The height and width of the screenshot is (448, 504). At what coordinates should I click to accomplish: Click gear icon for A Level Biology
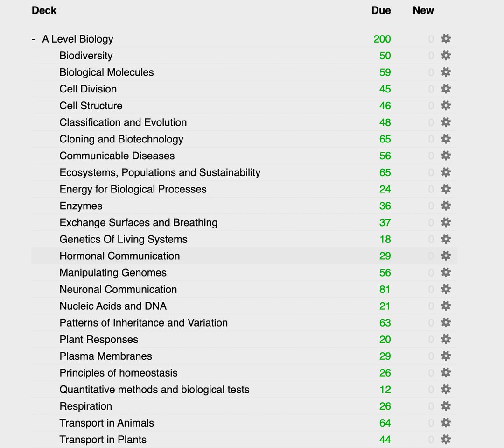pos(446,39)
